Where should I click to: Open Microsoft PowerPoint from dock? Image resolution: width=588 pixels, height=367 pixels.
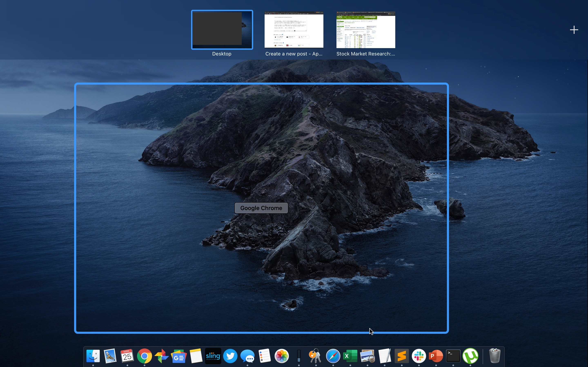[x=436, y=356]
